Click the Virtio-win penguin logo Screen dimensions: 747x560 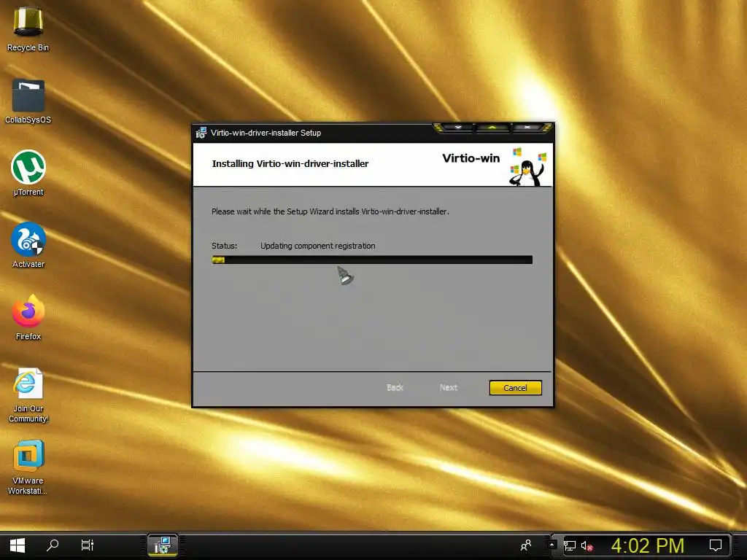[527, 167]
